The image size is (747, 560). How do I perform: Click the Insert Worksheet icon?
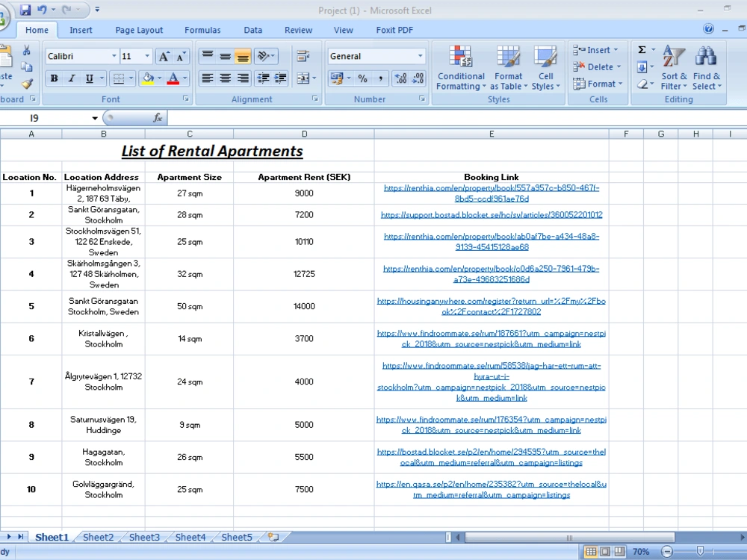273,537
